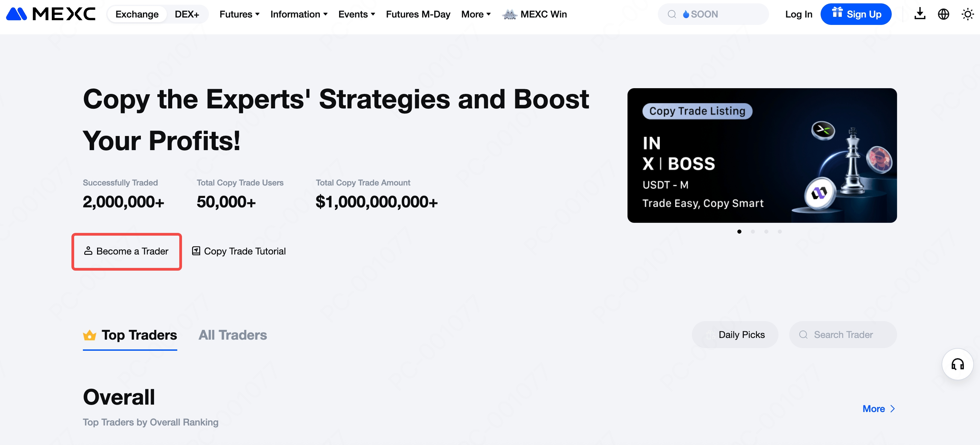
Task: Click the header search magnifier icon
Action: (x=672, y=14)
